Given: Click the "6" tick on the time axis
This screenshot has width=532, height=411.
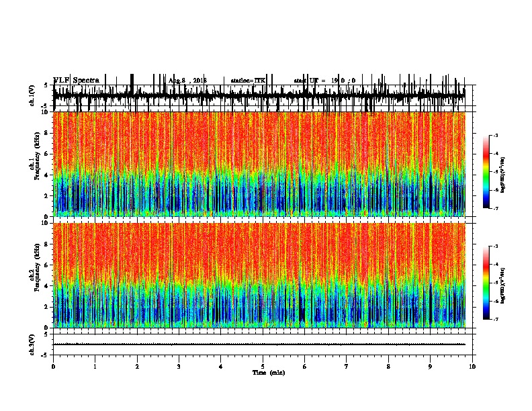Looking at the screenshot, I should pos(305,367).
